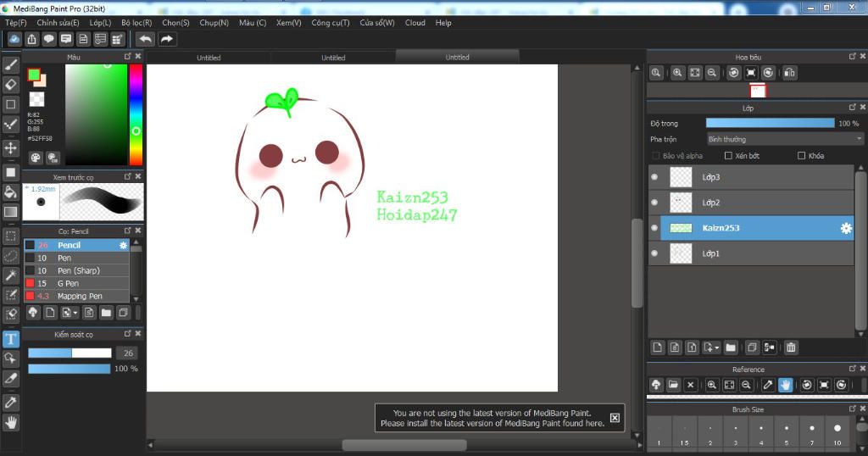The width and height of the screenshot is (868, 456).
Task: Open the Pha trộn blending dropdown
Action: click(x=785, y=139)
